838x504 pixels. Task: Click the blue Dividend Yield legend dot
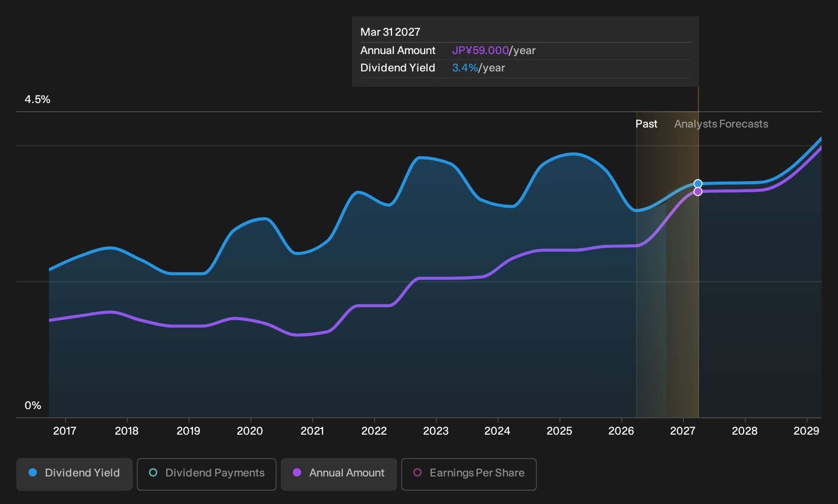tap(33, 473)
